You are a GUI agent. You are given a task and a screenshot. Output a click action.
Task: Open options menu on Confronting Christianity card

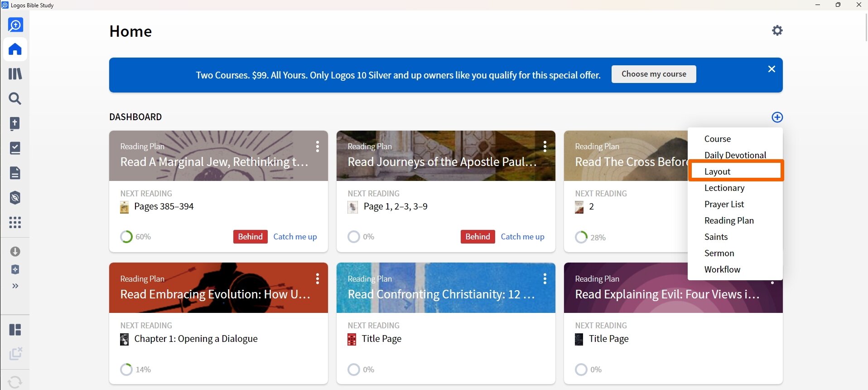pyautogui.click(x=545, y=278)
